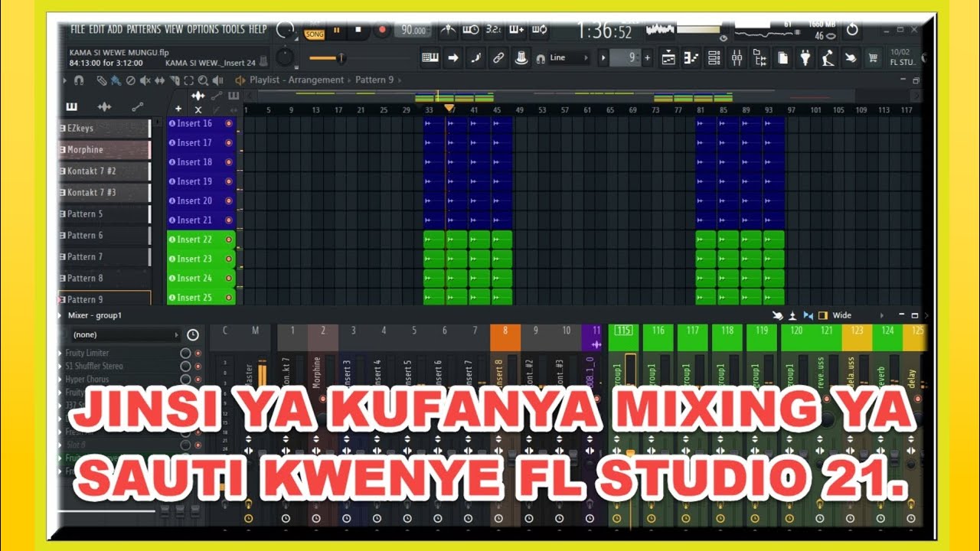Toggle playlist magnet snap icon
The height and width of the screenshot is (551, 980).
point(79,80)
